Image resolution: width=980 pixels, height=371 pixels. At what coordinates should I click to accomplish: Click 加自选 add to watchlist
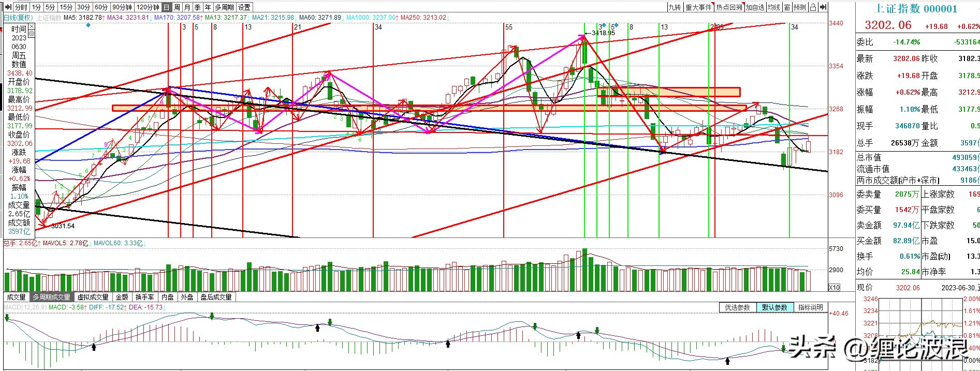(755, 7)
